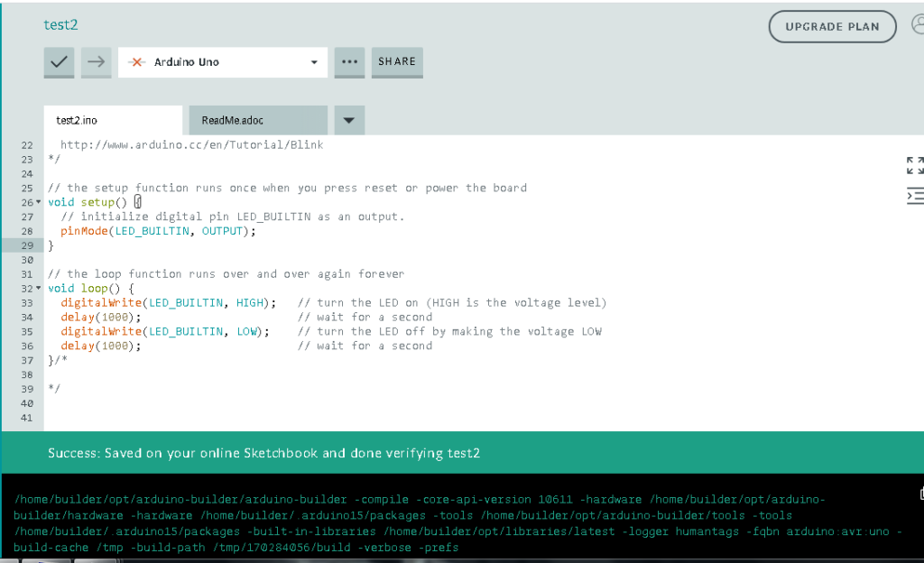Viewport: 924px width, 563px height.
Task: Open the Arduino Uno board dropdown
Action: [313, 62]
